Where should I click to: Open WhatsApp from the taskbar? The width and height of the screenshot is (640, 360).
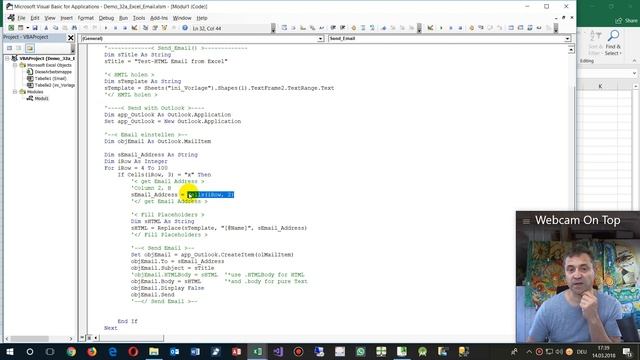[360, 351]
